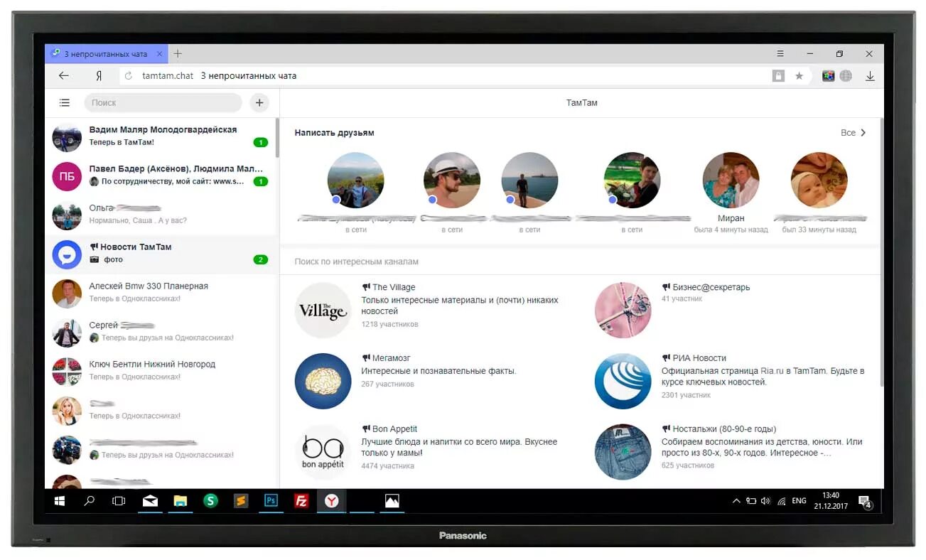Click The Village logo thumbnail
The width and height of the screenshot is (926, 560).
point(323,310)
